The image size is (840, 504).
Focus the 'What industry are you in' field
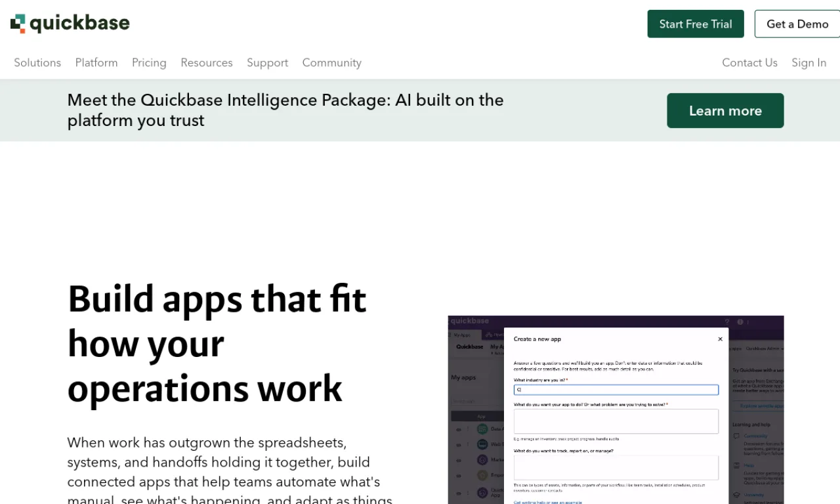pos(616,390)
